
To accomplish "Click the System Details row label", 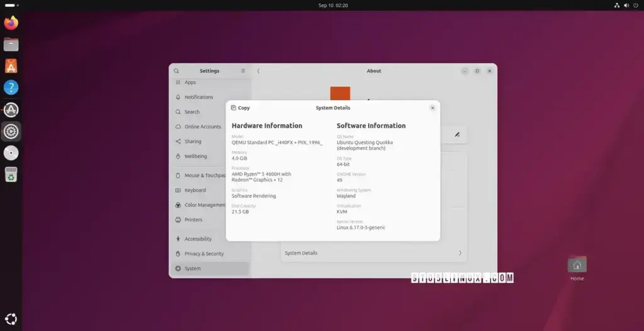I will coord(301,253).
